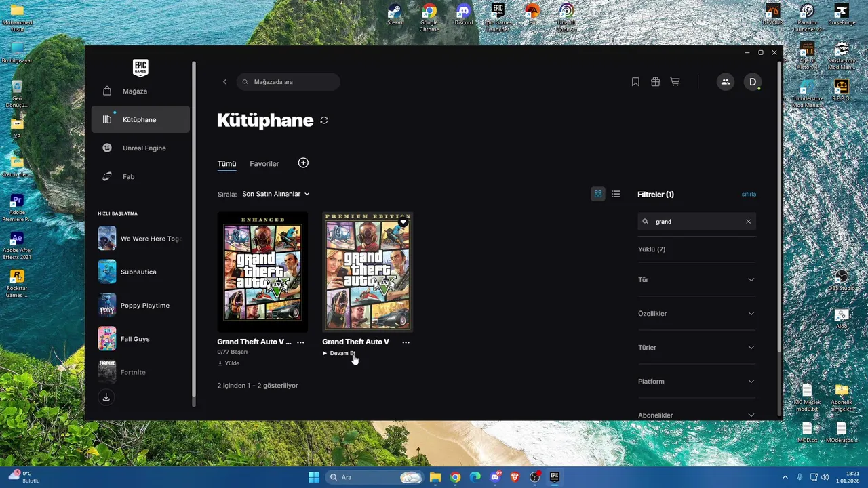The height and width of the screenshot is (488, 868).
Task: Select DEVOUR desktop shortcut
Action: pyautogui.click(x=772, y=15)
